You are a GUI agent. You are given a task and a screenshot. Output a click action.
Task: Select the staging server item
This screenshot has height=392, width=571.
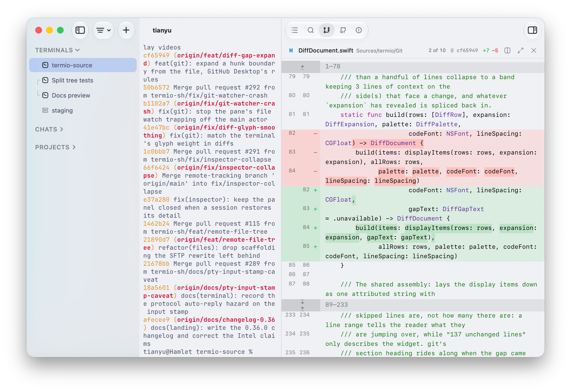click(x=83, y=110)
